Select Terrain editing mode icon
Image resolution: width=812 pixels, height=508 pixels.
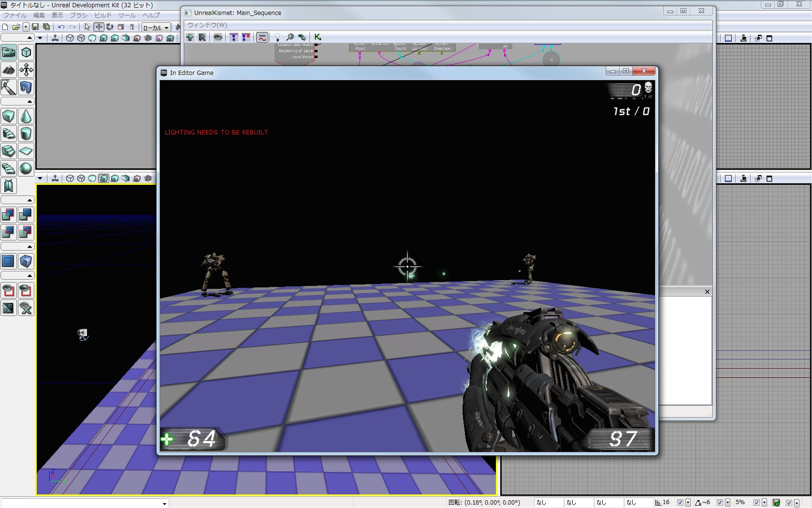click(9, 70)
